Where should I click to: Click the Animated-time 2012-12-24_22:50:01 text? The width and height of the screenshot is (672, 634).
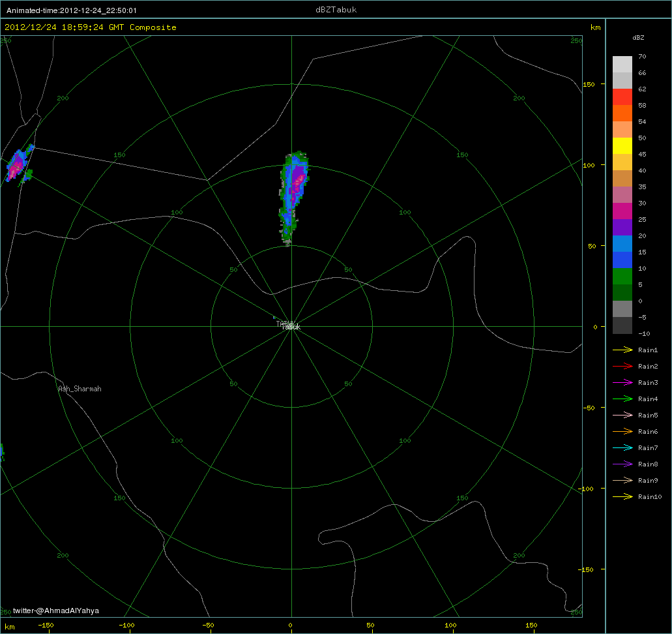(x=72, y=10)
